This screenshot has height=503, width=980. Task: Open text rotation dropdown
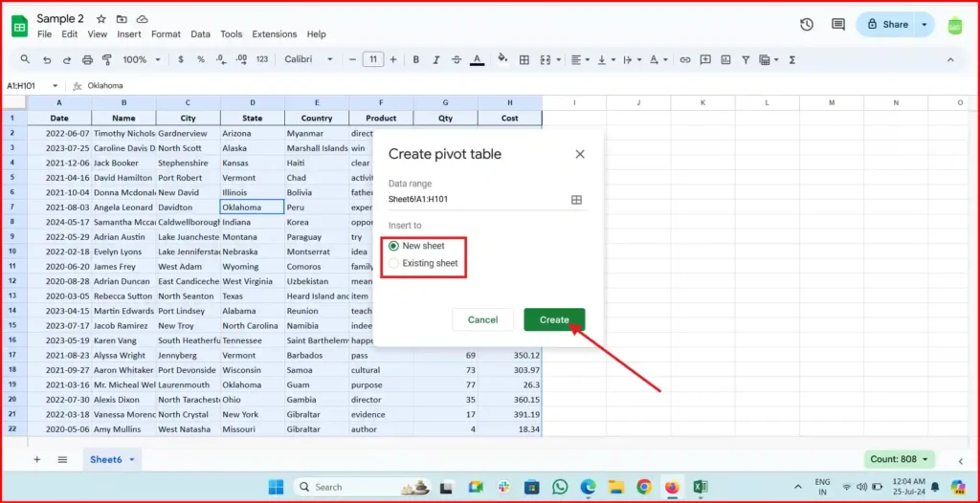(658, 60)
